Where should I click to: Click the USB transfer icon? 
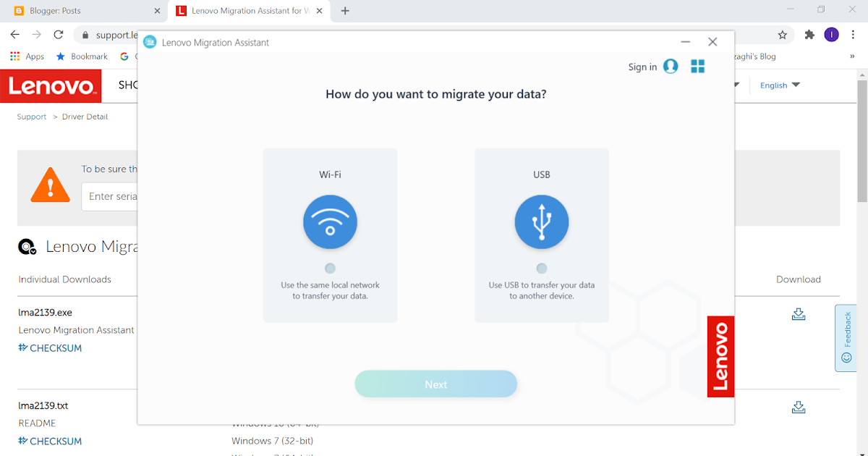click(x=542, y=222)
